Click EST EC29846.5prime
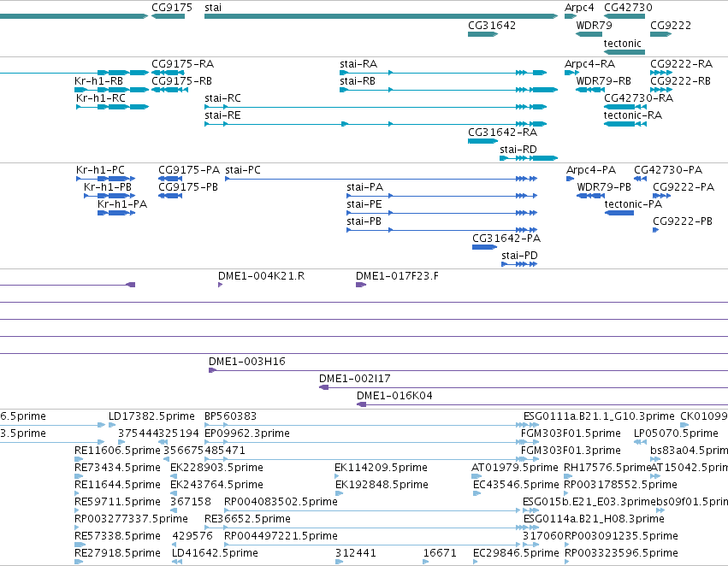Image resolution: width=728 pixels, height=566 pixels. pos(476,562)
